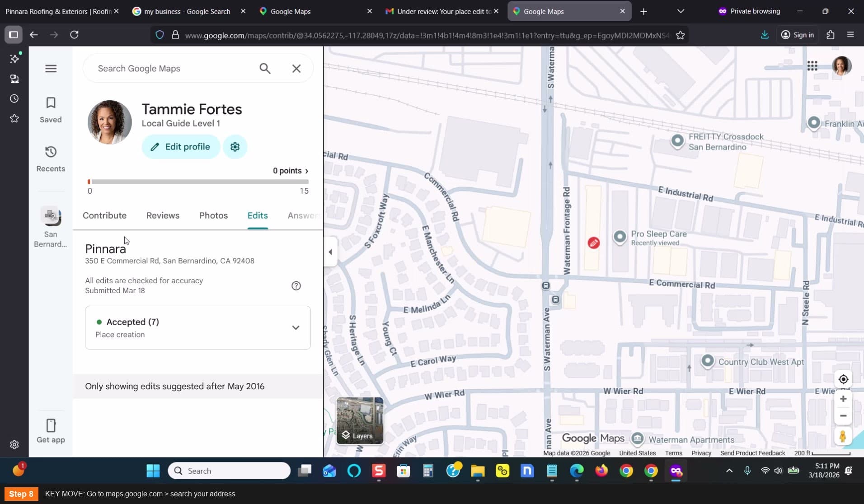This screenshot has height=504, width=864.
Task: Open the browser extensions menu
Action: (x=830, y=35)
